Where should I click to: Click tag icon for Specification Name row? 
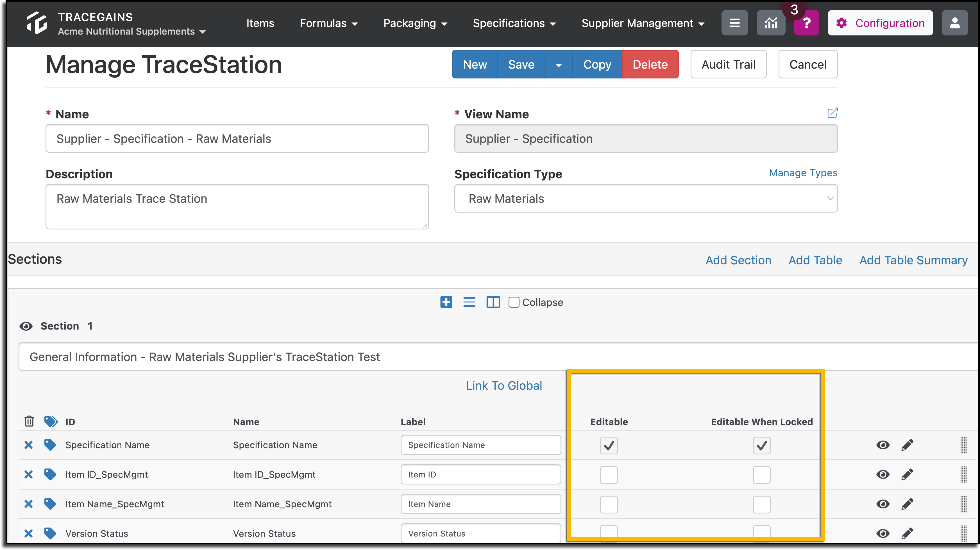50,445
